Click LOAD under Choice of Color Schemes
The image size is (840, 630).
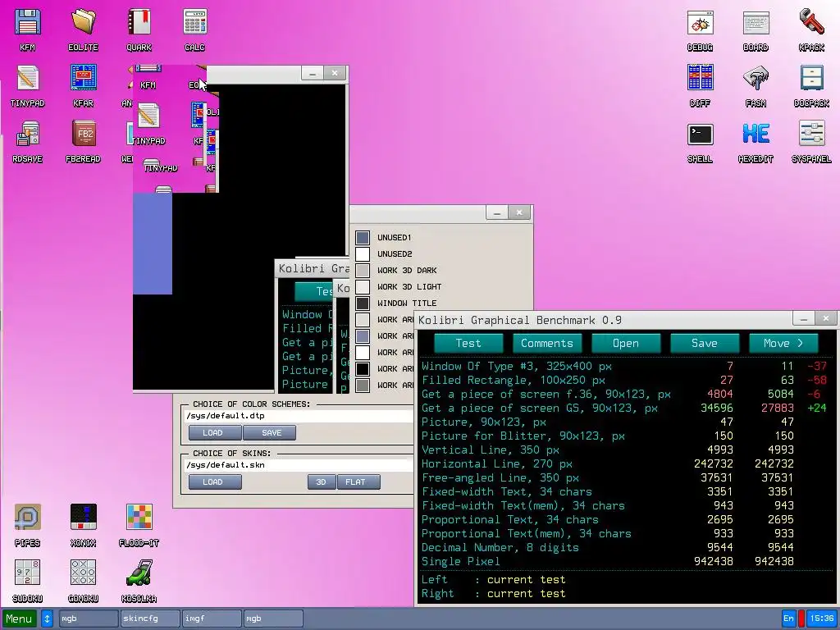pyautogui.click(x=215, y=433)
